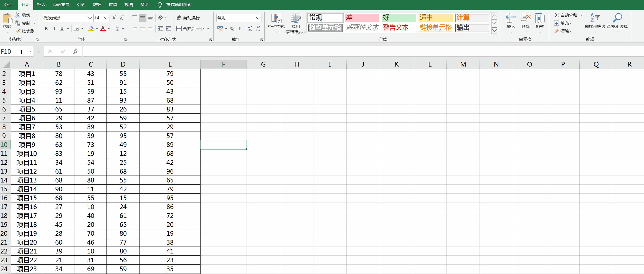Select cell A2 containing 项目1
644x274 pixels.
tap(27, 73)
